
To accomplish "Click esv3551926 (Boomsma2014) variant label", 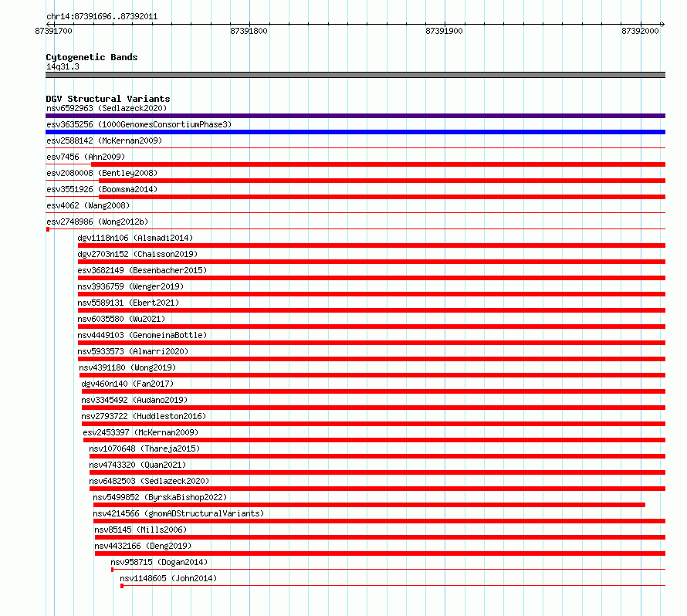I will (x=102, y=189).
